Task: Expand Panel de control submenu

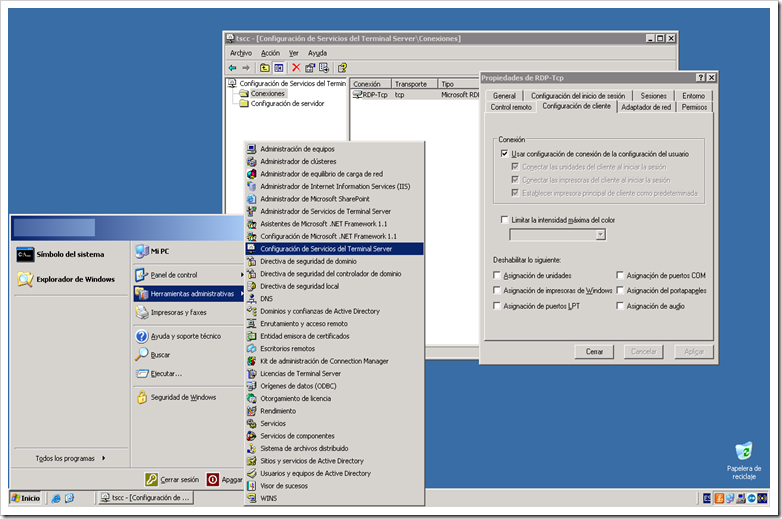Action: point(189,275)
